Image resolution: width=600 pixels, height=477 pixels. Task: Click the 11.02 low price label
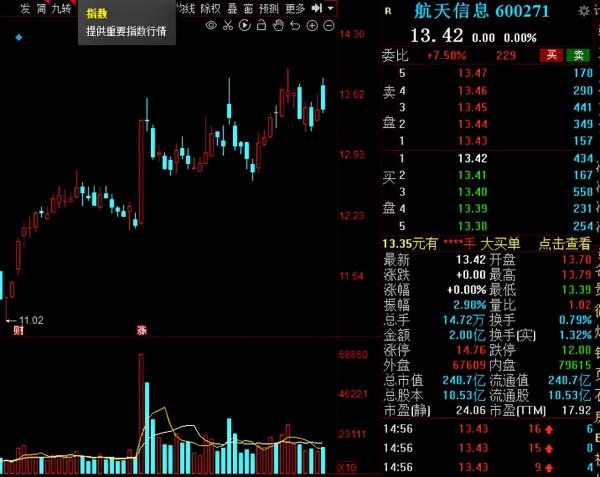[x=31, y=321]
